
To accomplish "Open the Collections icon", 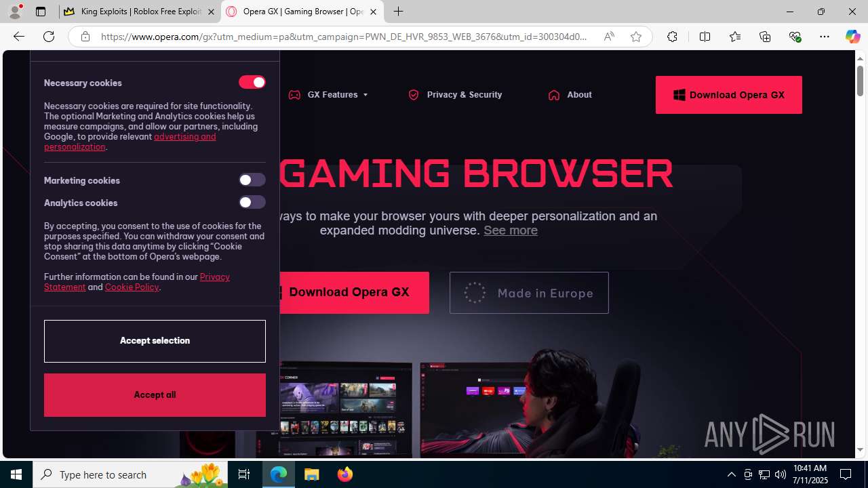I will click(x=765, y=37).
